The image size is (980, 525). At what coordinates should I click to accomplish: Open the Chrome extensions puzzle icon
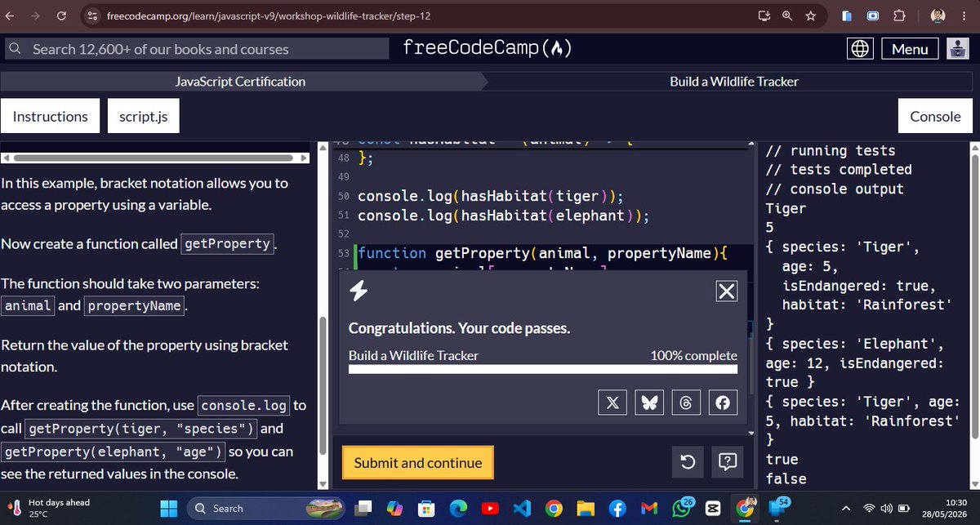click(899, 16)
